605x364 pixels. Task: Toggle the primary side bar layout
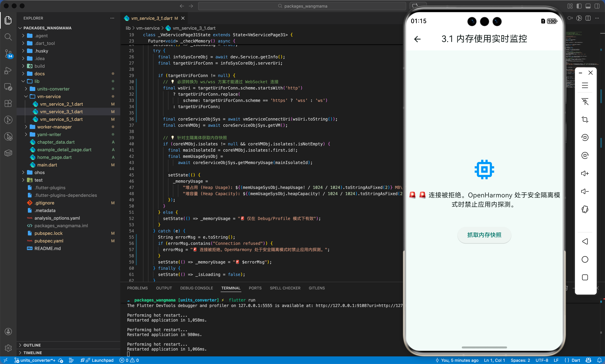coord(579,6)
